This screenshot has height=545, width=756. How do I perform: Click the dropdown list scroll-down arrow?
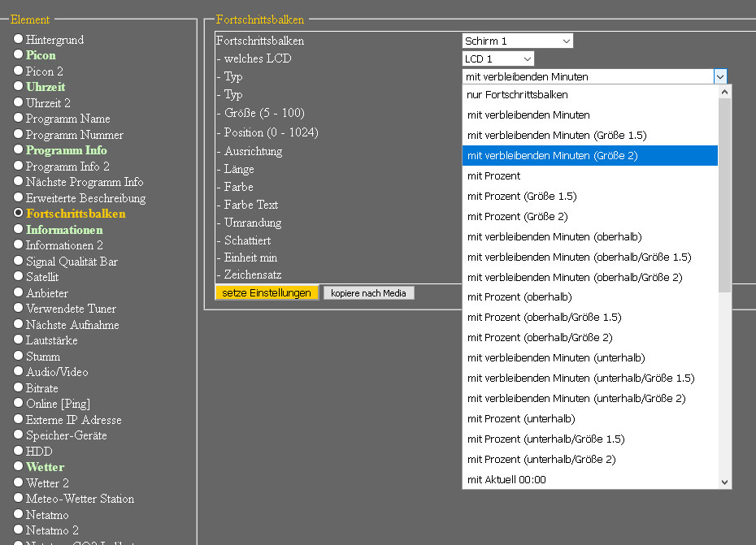pos(724,482)
